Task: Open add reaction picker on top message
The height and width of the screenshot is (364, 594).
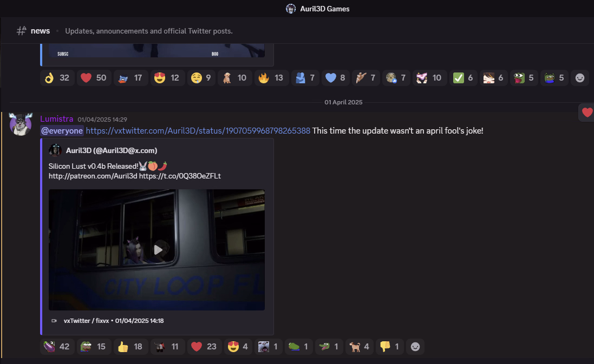Action: pos(580,78)
